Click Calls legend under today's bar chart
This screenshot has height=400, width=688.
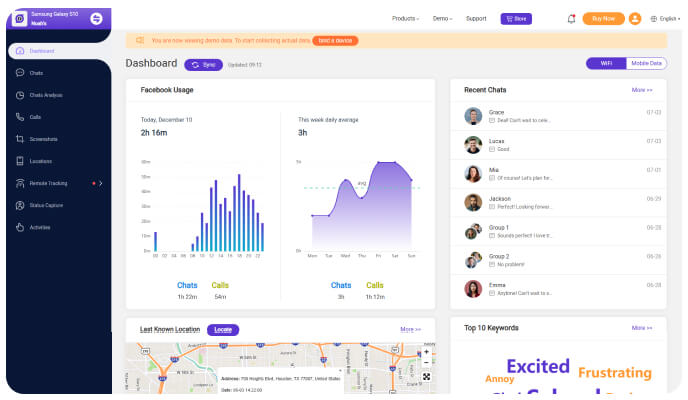click(220, 285)
